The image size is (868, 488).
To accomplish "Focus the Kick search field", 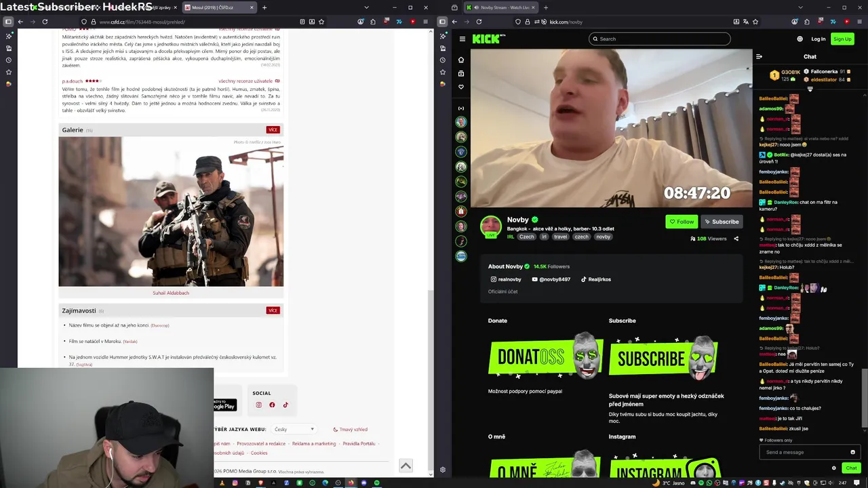I will pos(659,39).
